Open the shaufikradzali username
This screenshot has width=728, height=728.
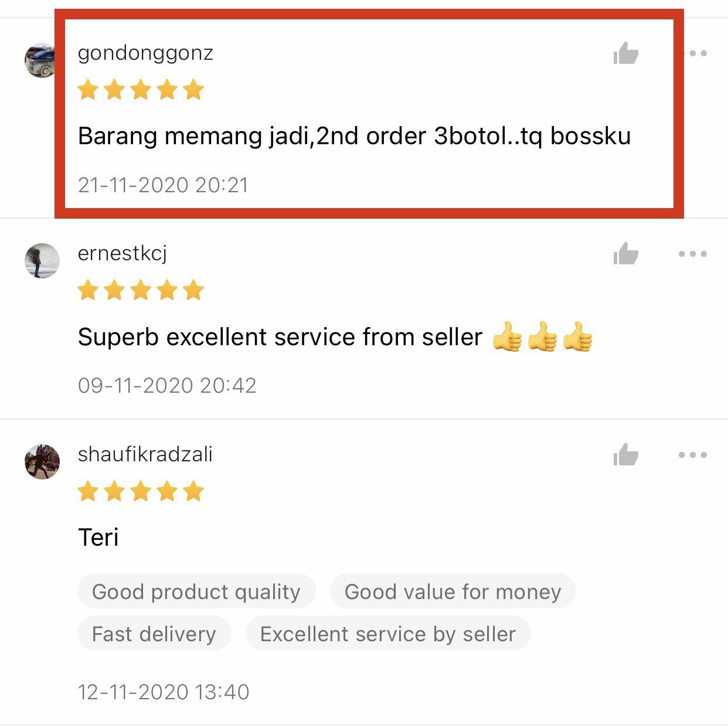tap(145, 454)
